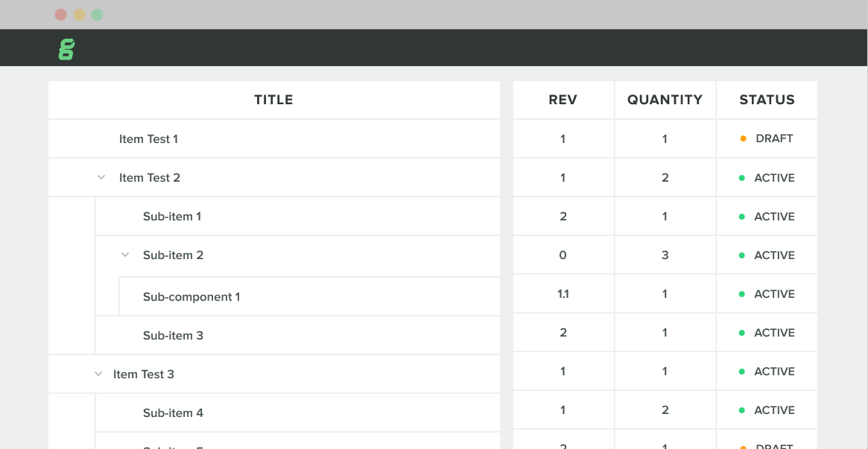Select the Sub-item 2 row
This screenshot has height=449, width=868.
173,255
